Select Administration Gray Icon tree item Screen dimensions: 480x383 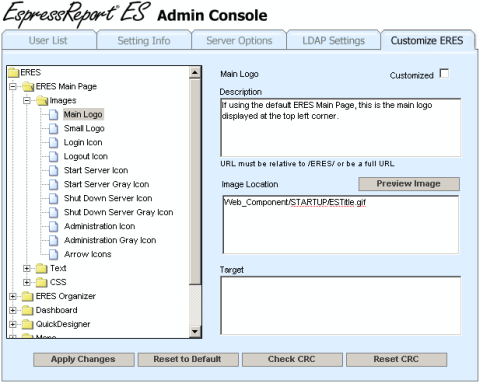click(x=110, y=241)
